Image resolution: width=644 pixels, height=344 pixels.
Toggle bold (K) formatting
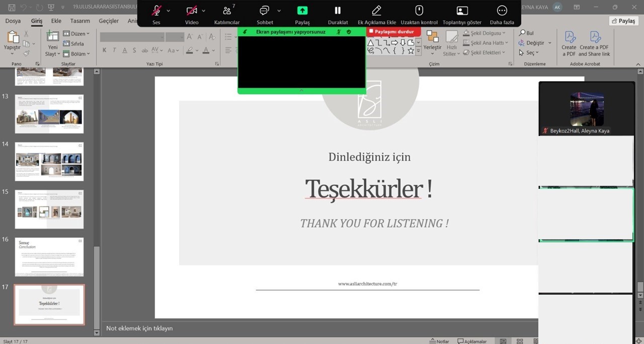click(105, 50)
